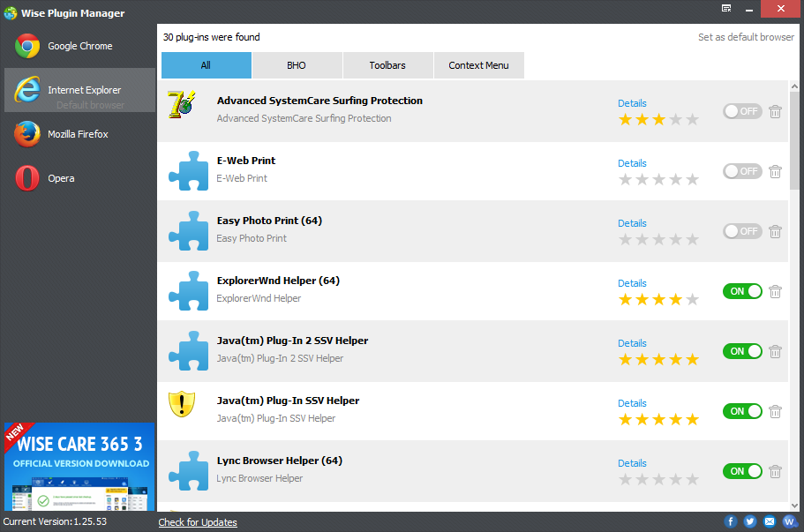Click the Lync Browser Helper puzzle piece icon
Screen dimensions: 804x532
[x=189, y=470]
